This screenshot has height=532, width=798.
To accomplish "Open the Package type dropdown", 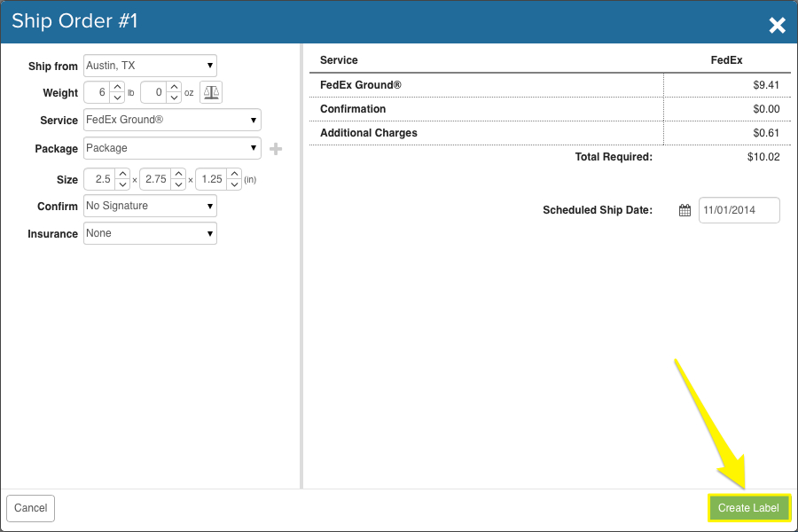I will (x=172, y=148).
